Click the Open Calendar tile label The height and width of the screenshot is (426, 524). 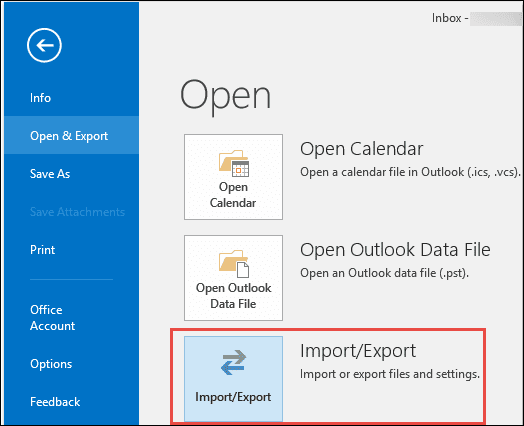pos(233,195)
